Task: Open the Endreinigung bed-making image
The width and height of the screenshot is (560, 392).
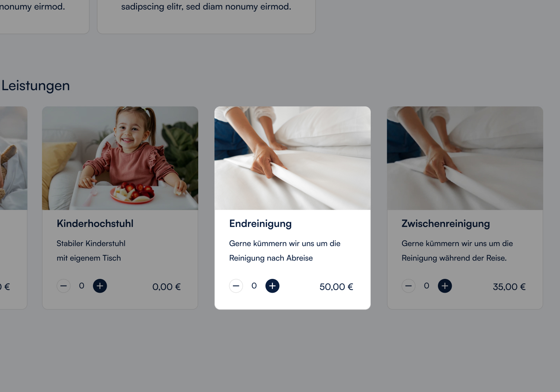Action: click(293, 158)
